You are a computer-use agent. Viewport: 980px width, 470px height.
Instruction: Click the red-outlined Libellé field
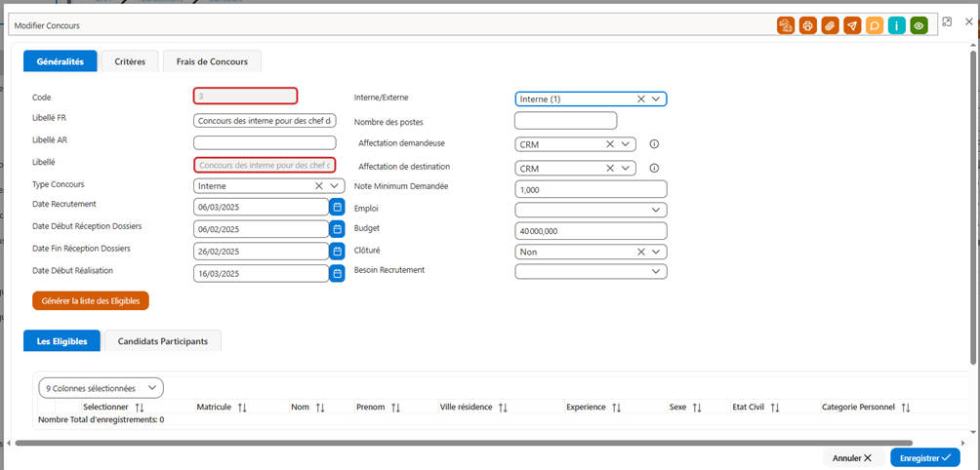pyautogui.click(x=265, y=165)
